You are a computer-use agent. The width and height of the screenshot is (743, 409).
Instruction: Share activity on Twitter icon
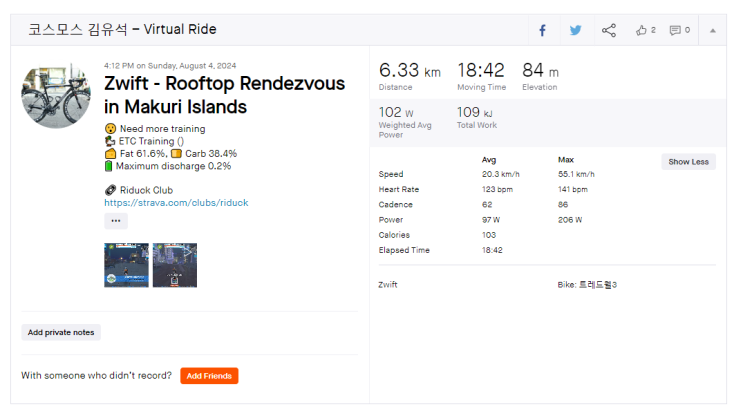click(x=575, y=30)
